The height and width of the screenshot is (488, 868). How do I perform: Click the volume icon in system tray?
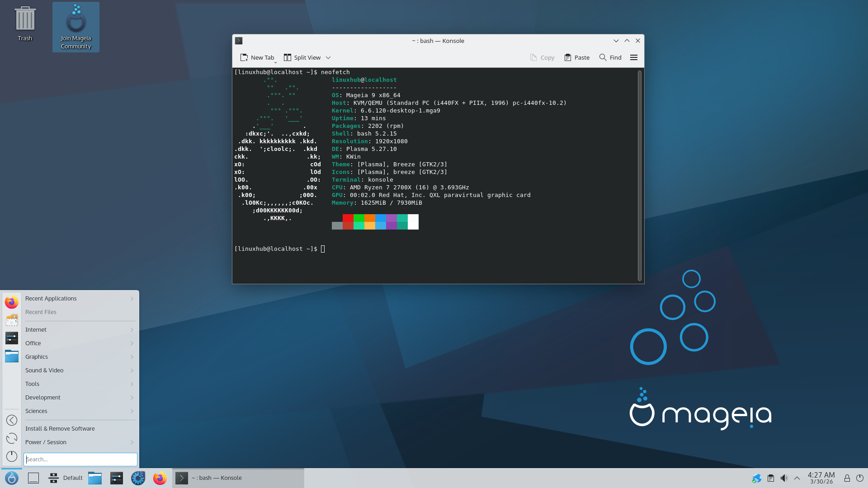click(x=784, y=478)
